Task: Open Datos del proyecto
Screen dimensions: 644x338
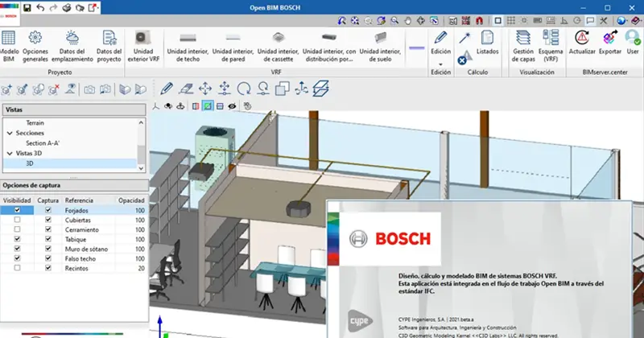Action: pos(109,46)
